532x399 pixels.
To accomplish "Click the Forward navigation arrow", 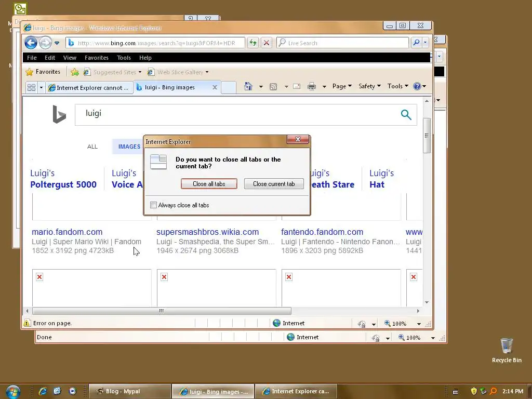I will (45, 43).
